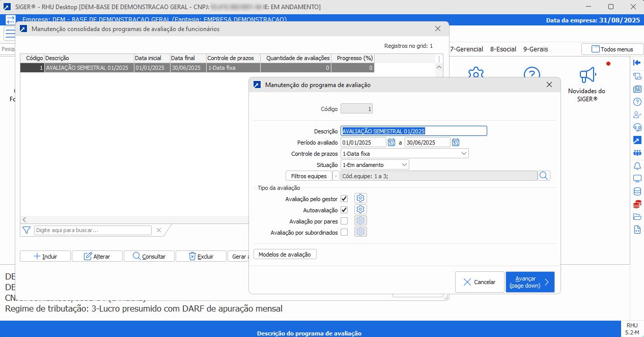Open calendar picker for start date 01/01/2025
This screenshot has height=337, width=644.
391,143
